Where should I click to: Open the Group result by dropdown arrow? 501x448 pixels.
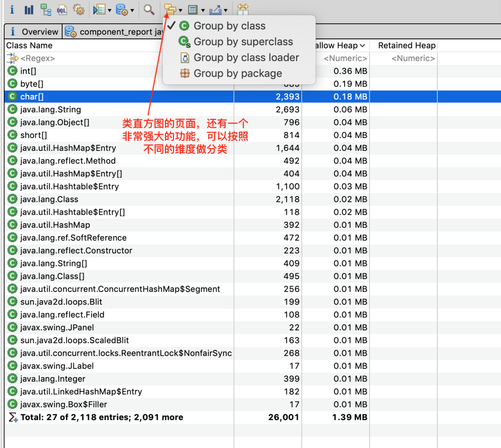(180, 11)
